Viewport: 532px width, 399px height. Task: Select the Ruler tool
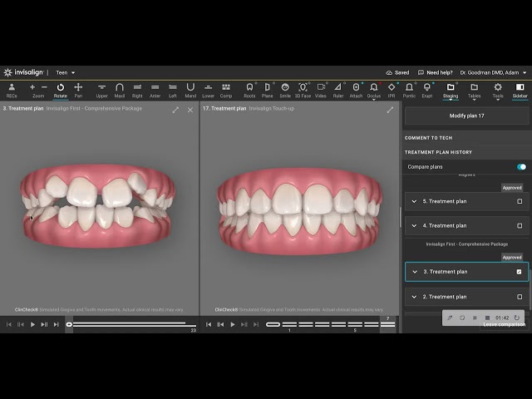point(338,91)
